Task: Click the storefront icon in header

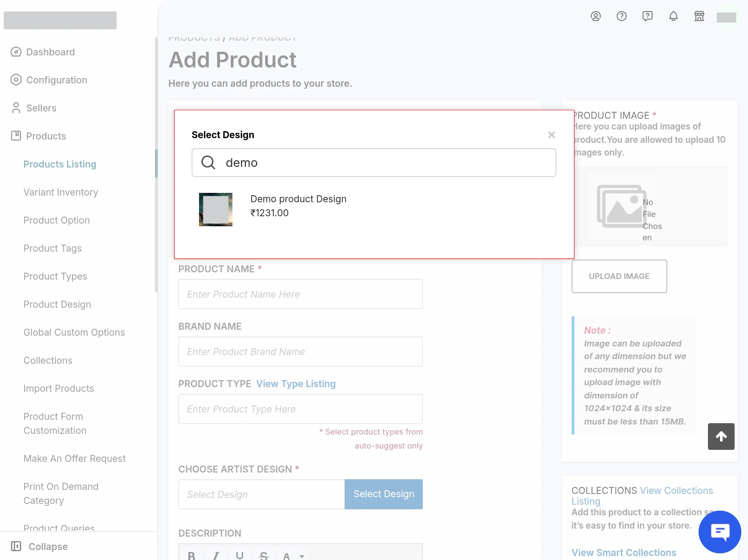Action: pyautogui.click(x=699, y=16)
